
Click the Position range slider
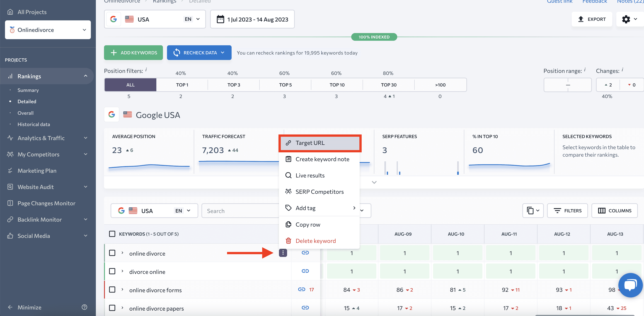[567, 85]
